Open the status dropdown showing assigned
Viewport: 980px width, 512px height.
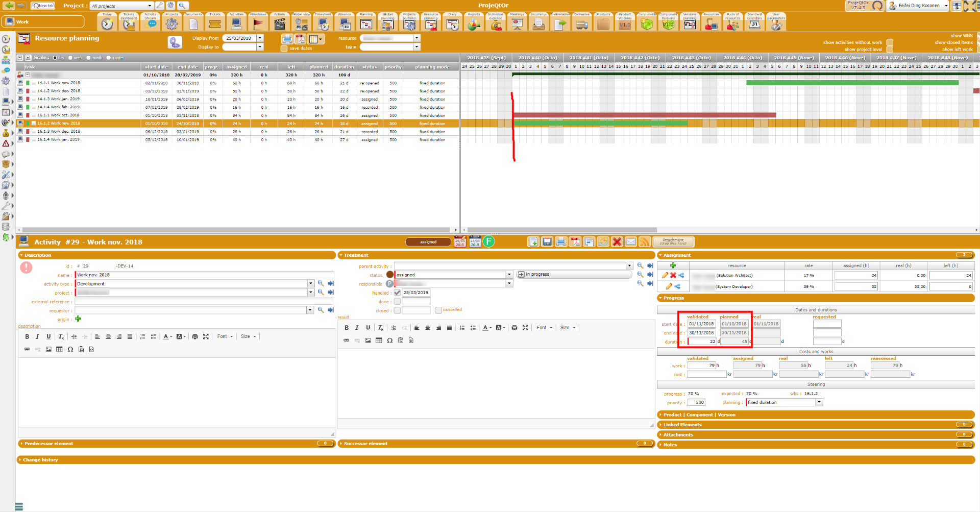(509, 275)
